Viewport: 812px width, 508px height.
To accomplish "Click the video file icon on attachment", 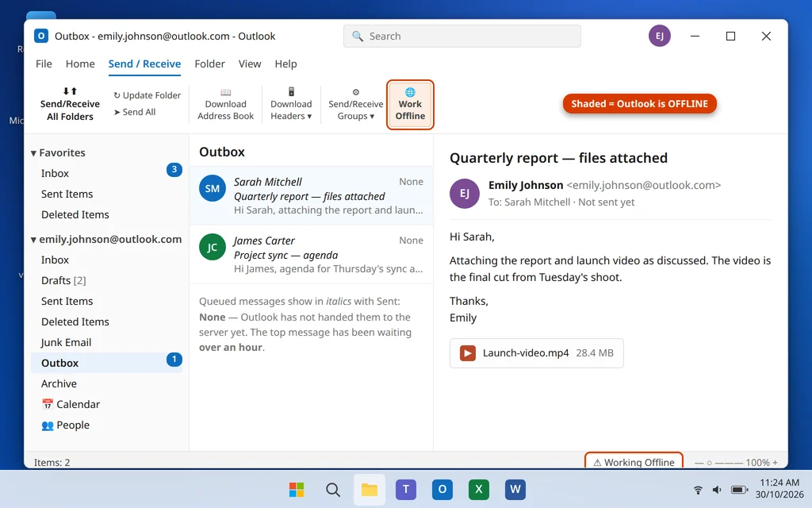I will pos(468,353).
